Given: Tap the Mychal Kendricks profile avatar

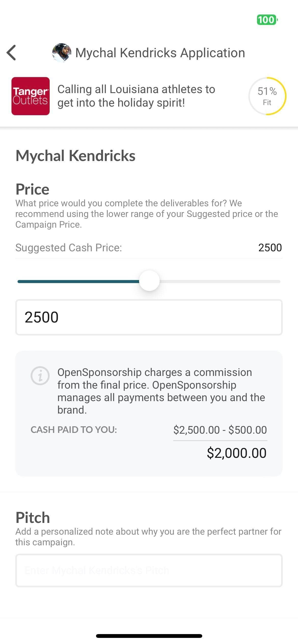Looking at the screenshot, I should click(61, 53).
